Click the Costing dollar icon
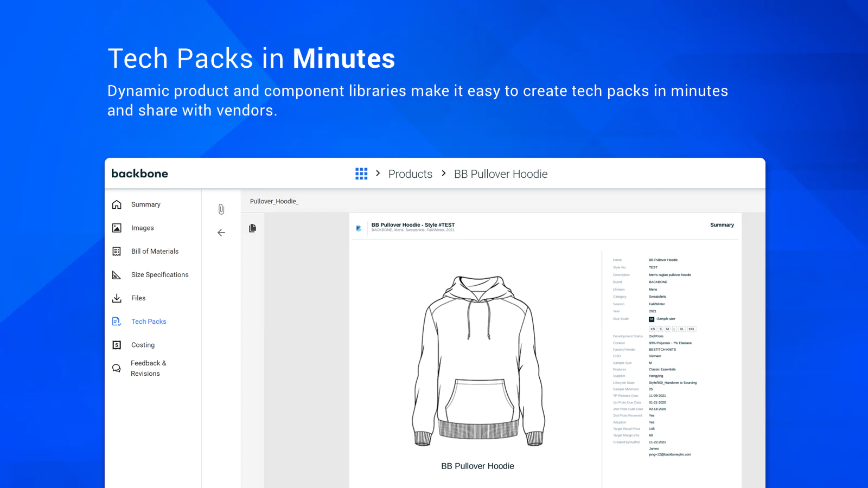The width and height of the screenshot is (868, 488). pos(117,345)
